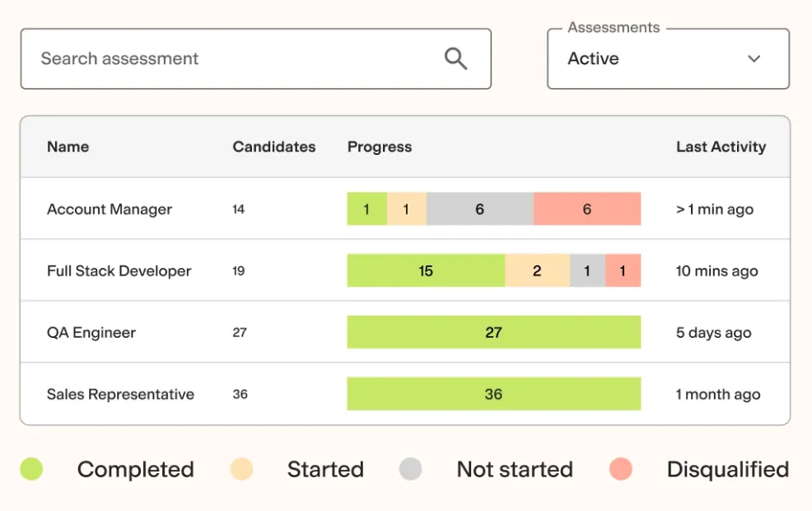The width and height of the screenshot is (812, 511).
Task: Click QA Engineer's progress bar showing 27
Action: (494, 332)
